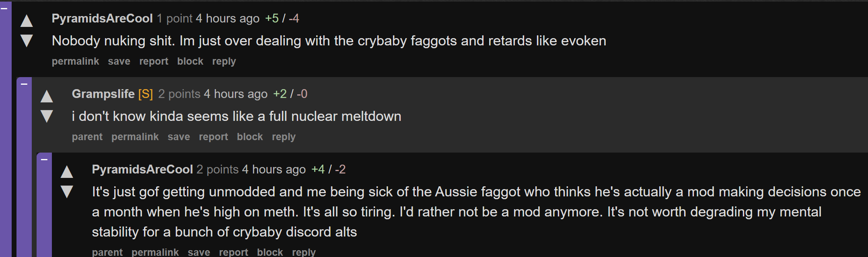Screen dimensions: 868x257
Task: Open PyramidsAreCool profile from top comment
Action: pyautogui.click(x=102, y=18)
